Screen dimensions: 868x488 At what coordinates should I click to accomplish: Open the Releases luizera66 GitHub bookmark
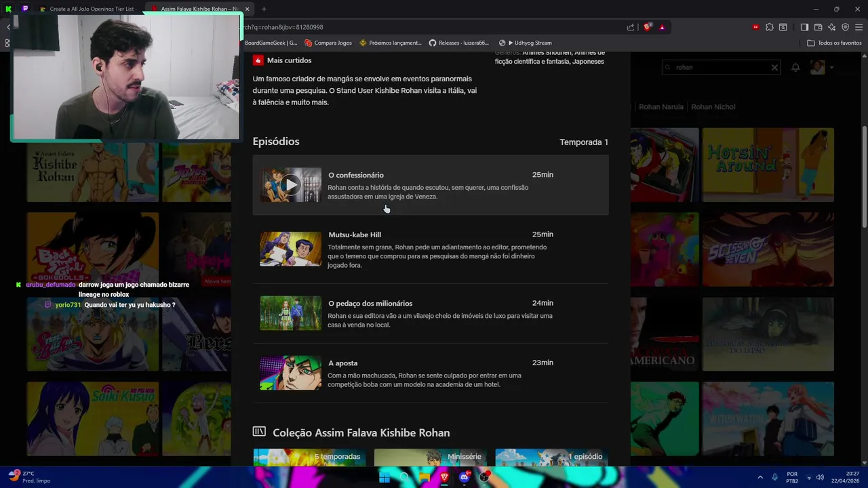click(x=459, y=43)
